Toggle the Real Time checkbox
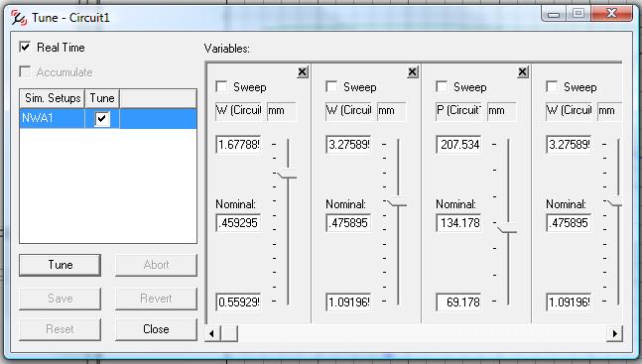 coord(25,47)
